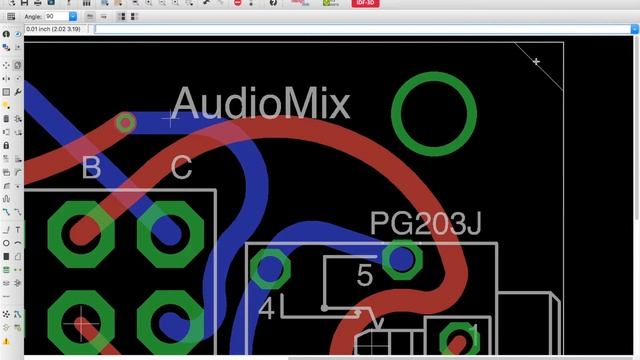
Task: Toggle the first group alignment option
Action: (121, 16)
